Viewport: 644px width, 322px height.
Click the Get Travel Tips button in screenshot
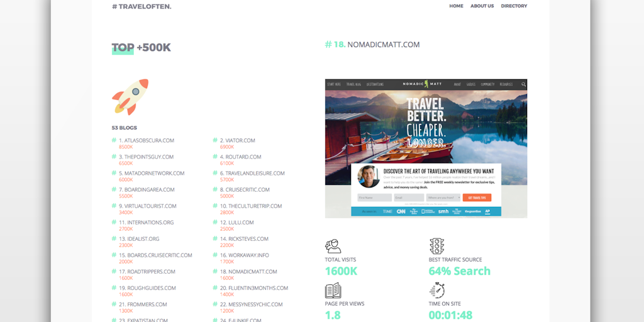[477, 197]
